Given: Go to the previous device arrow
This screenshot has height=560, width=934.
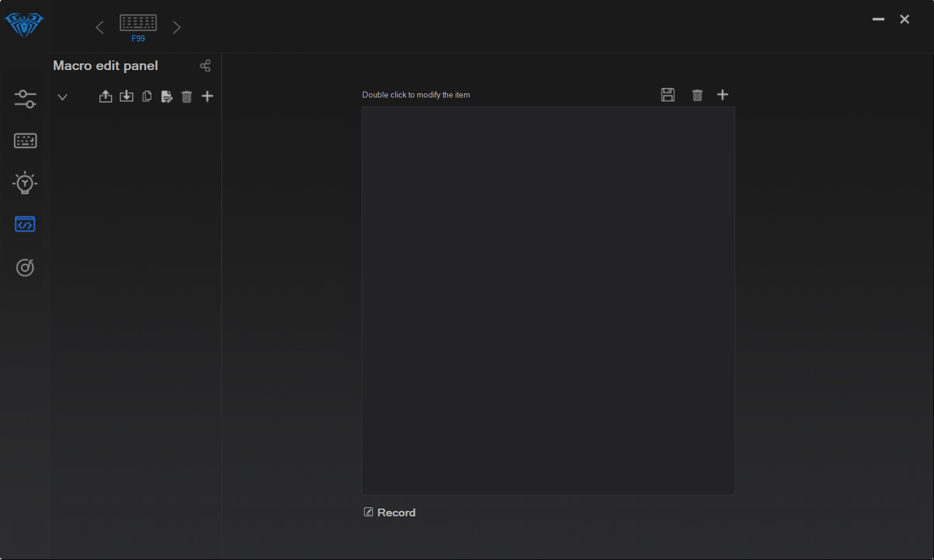Looking at the screenshot, I should 100,27.
